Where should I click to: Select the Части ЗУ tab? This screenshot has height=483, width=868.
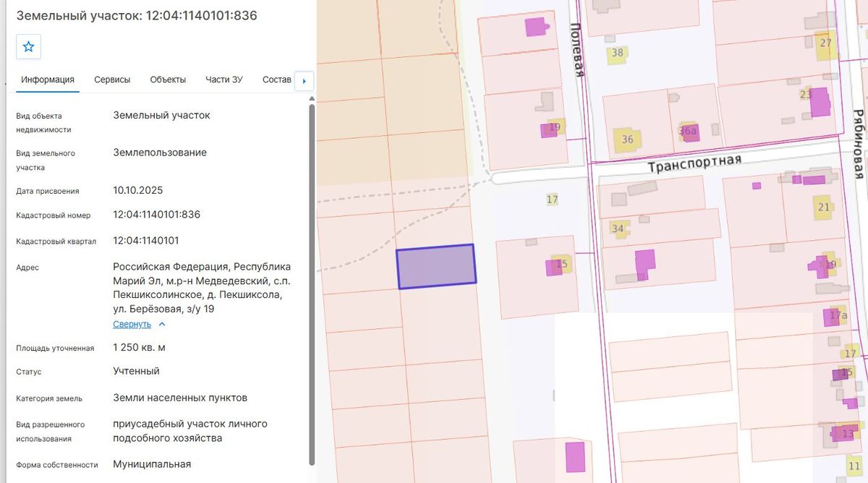(x=224, y=80)
